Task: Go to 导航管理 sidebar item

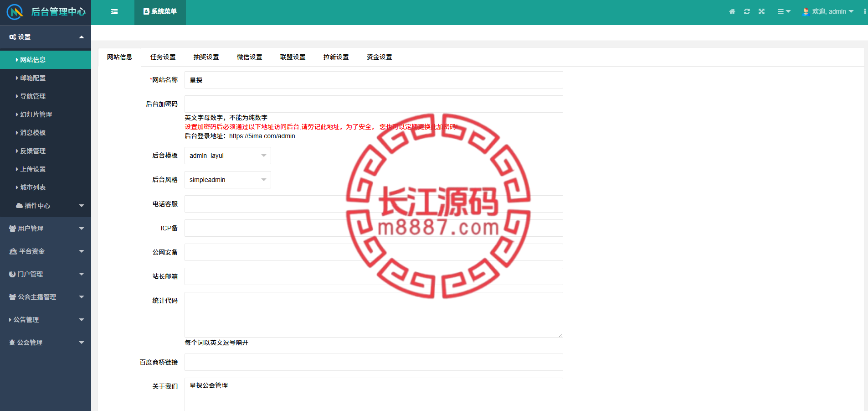Action: point(46,96)
